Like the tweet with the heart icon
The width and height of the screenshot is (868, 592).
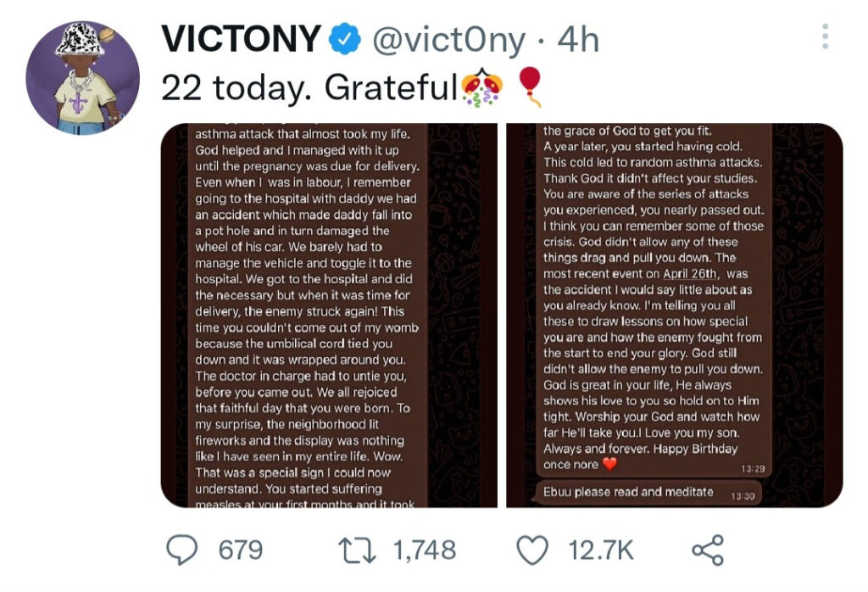tap(532, 550)
